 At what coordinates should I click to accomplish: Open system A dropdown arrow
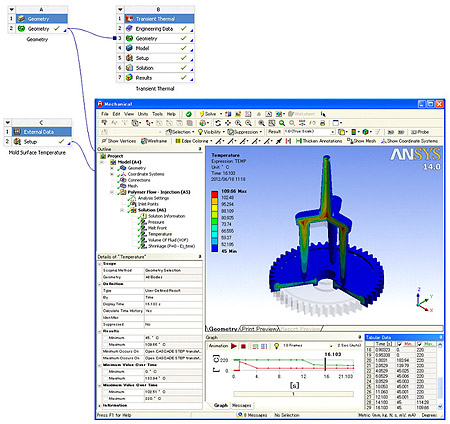point(12,9)
